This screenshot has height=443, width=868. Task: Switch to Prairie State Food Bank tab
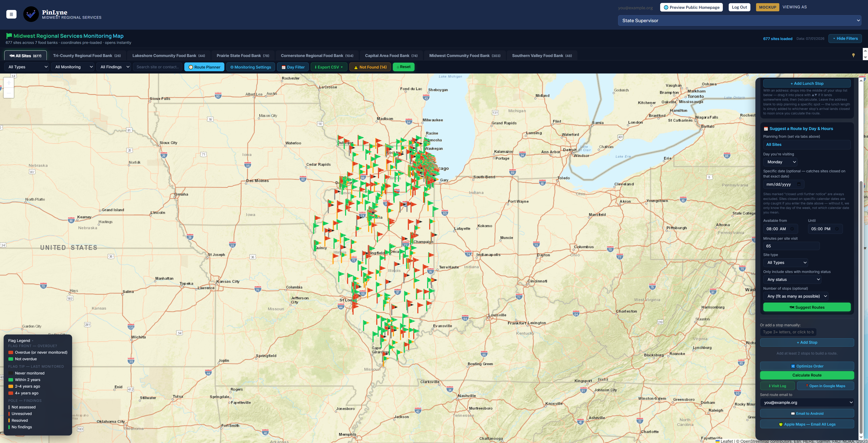243,56
